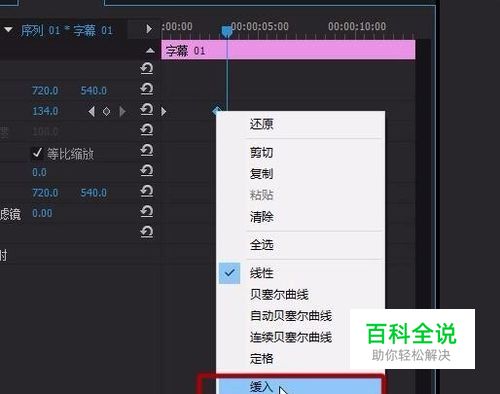The width and height of the screenshot is (500, 394).
Task: Go to next keyframe in 134.0 row
Action: (122, 111)
